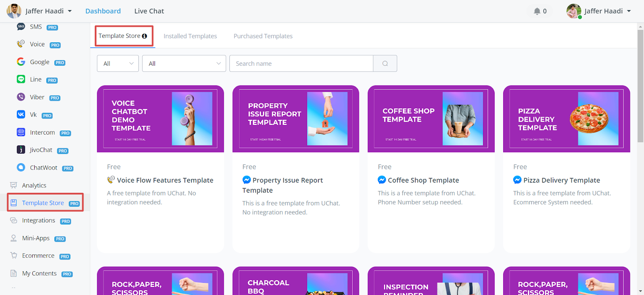
Task: Select the Line channel icon
Action: coord(21,79)
